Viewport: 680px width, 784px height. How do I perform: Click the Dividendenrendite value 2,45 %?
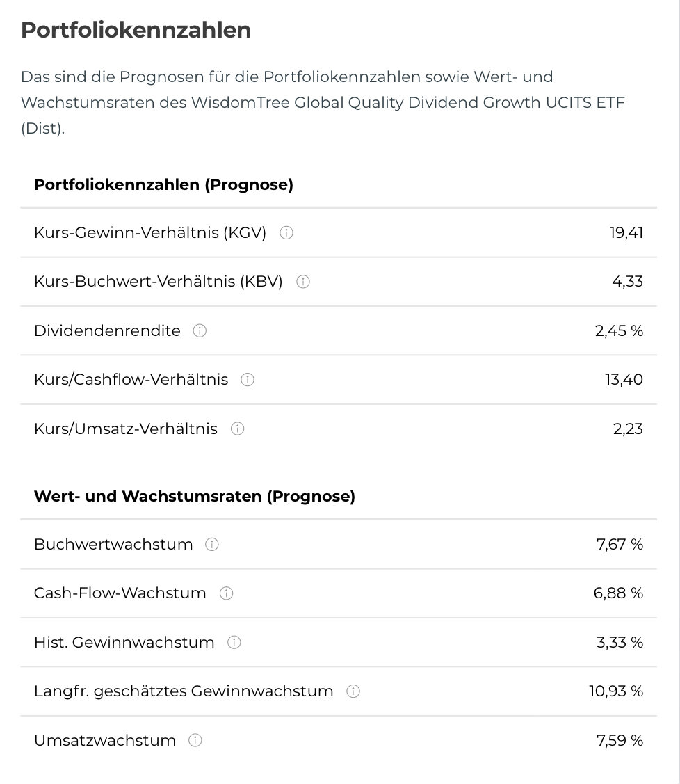tap(619, 331)
